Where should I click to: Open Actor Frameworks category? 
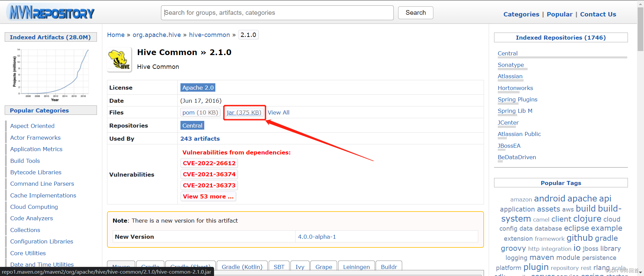35,138
